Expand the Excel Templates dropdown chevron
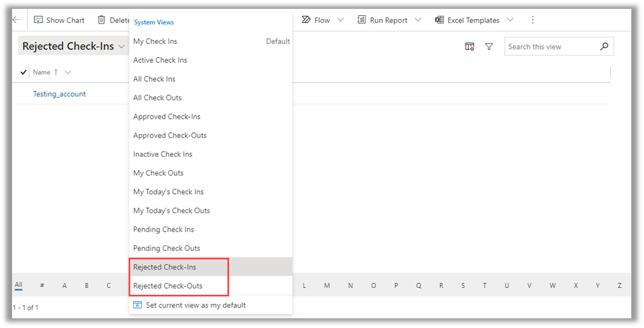644x328 pixels. point(510,20)
